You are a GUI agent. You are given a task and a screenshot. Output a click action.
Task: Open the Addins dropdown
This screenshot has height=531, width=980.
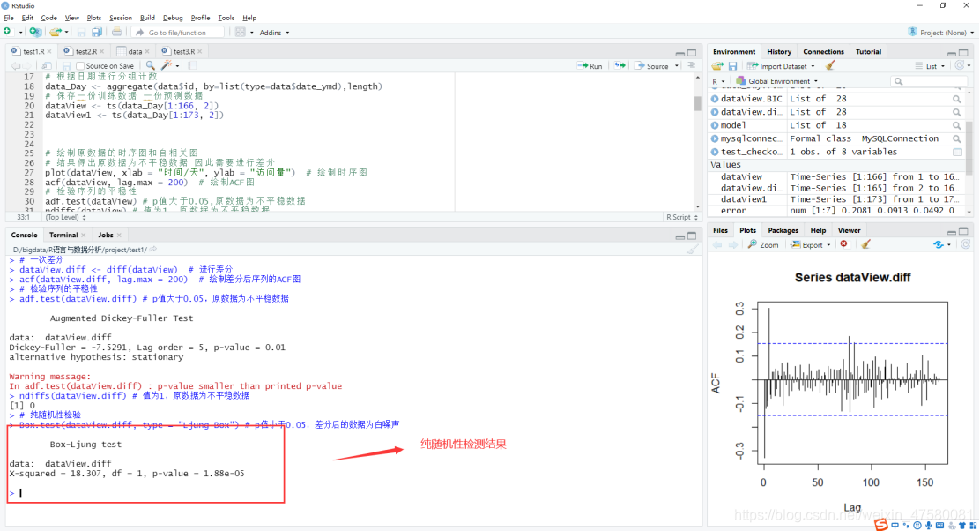point(274,33)
